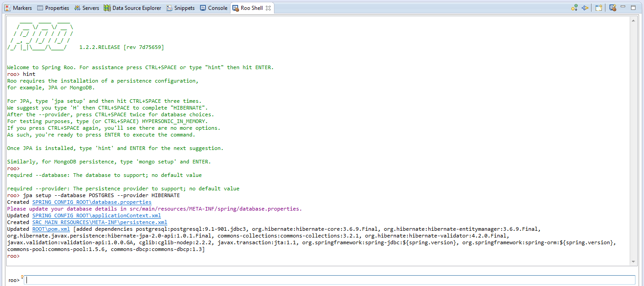The height and width of the screenshot is (286, 644).
Task: Click the scroll up arrow of shell output
Action: coord(633,21)
